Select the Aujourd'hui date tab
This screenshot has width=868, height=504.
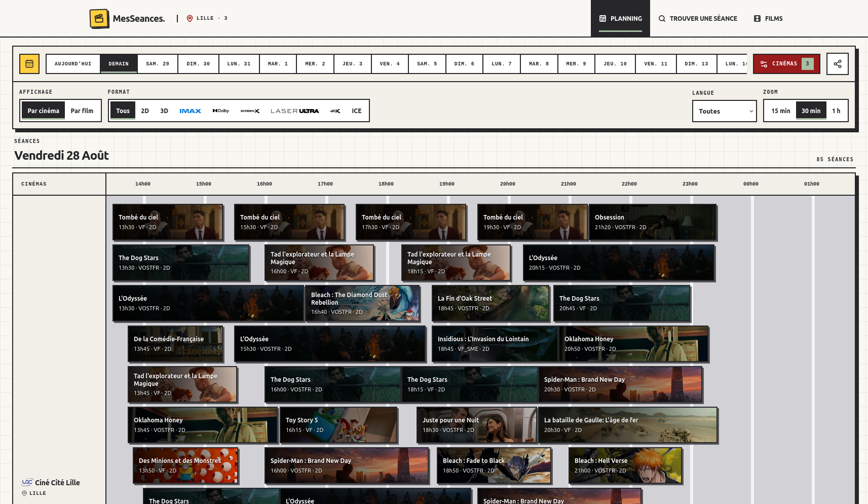tap(73, 64)
